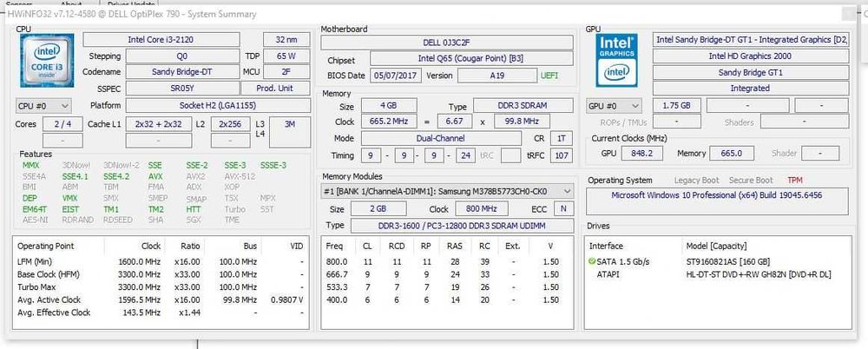Click the VMX feature label
Viewport: 868px width, 349px height.
point(69,198)
